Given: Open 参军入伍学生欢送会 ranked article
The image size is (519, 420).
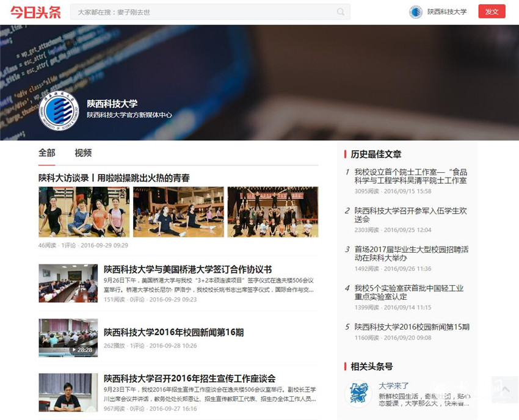Looking at the screenshot, I should 410,215.
